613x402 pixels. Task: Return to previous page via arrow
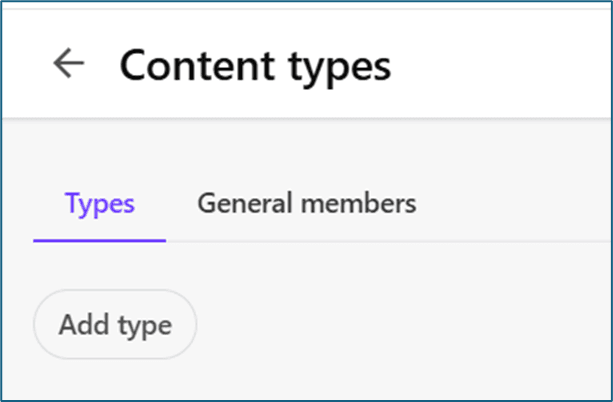[68, 64]
